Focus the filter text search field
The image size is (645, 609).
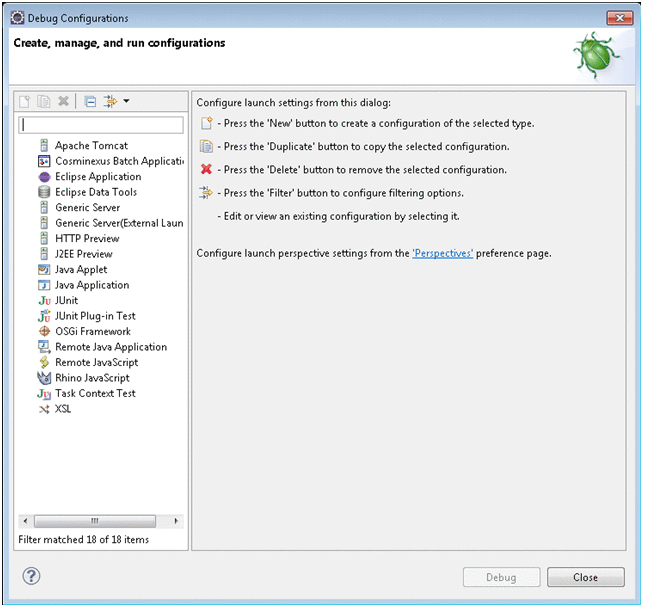pos(101,125)
